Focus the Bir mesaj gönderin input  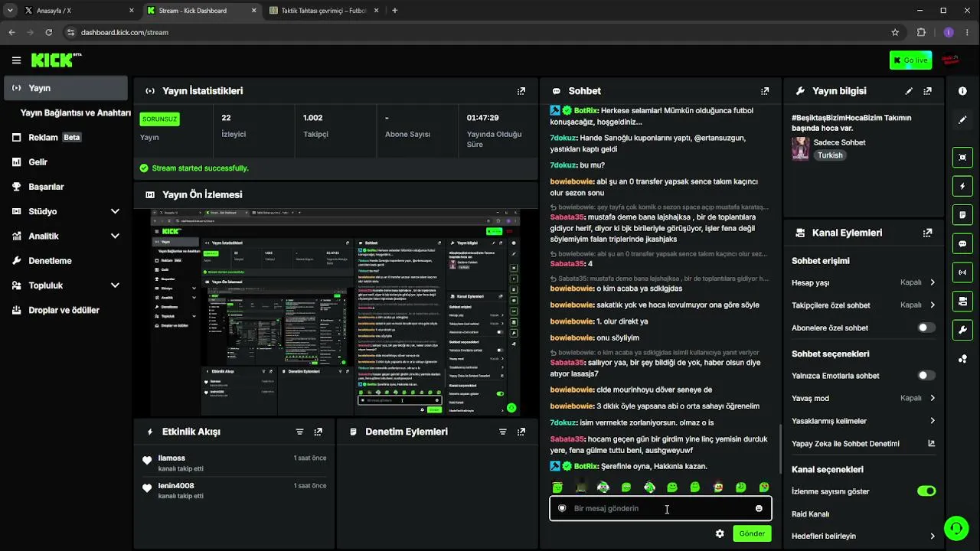[x=660, y=508]
